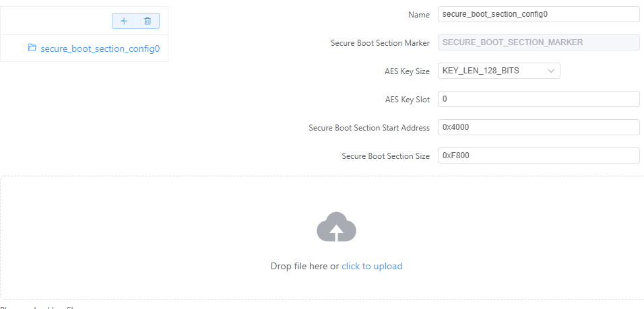
Task: Click the 'AES Key Slot' label
Action: pos(405,100)
